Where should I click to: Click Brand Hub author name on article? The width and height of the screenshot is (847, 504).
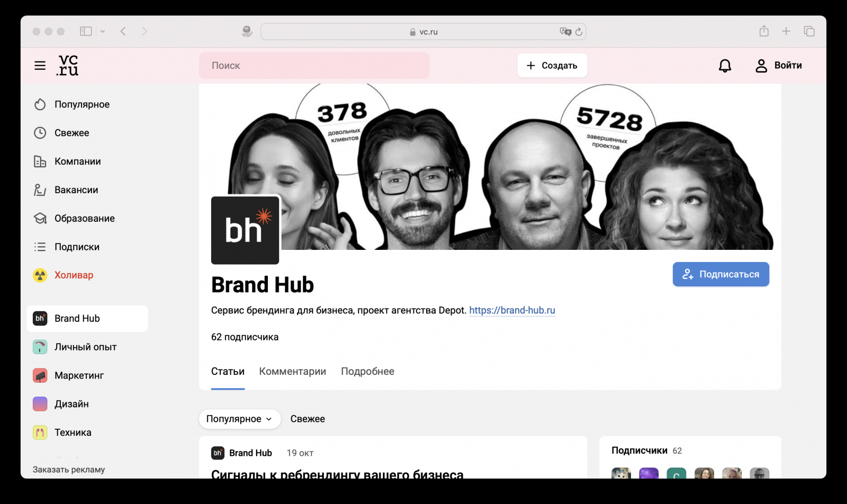click(250, 453)
